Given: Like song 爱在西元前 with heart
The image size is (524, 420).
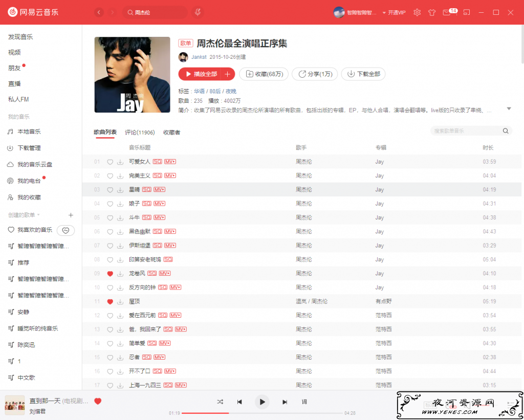Looking at the screenshot, I should [x=110, y=316].
